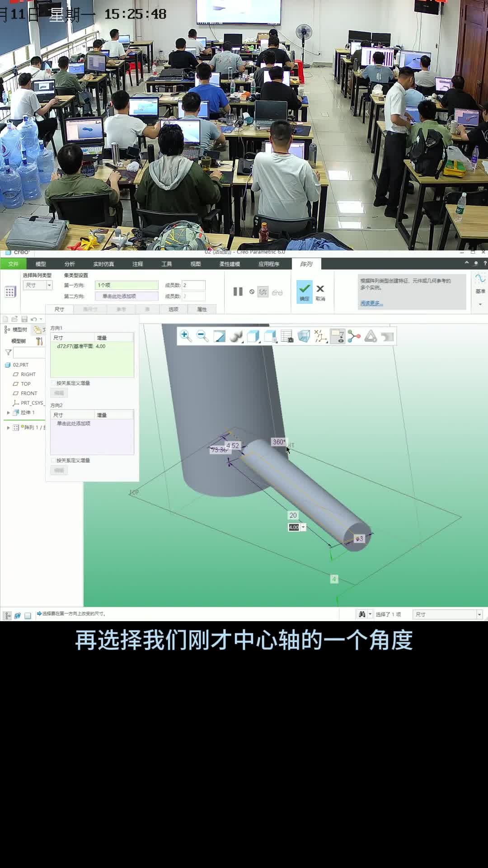Click the first direction 成员数 field with 2
The image size is (488, 868).
point(193,285)
